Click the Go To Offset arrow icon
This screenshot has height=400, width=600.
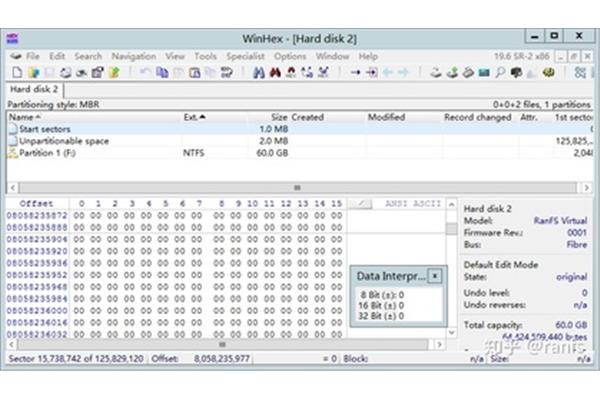click(355, 72)
